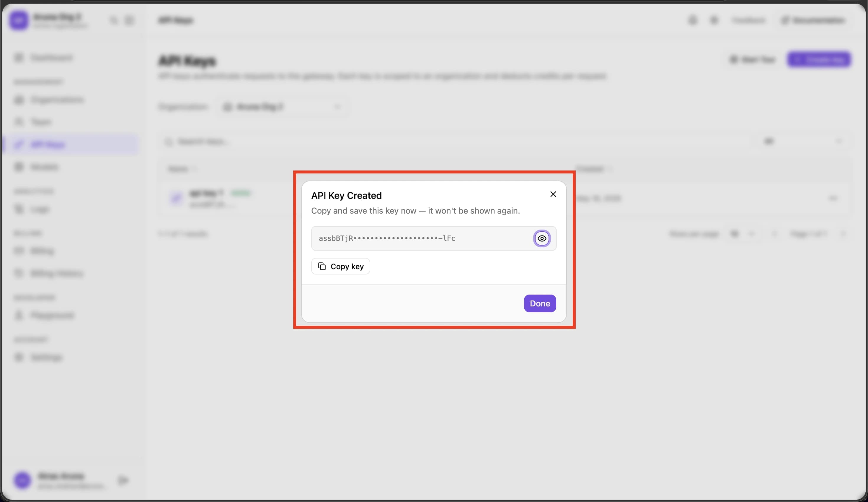Click the Done button
The width and height of the screenshot is (868, 502).
click(540, 303)
